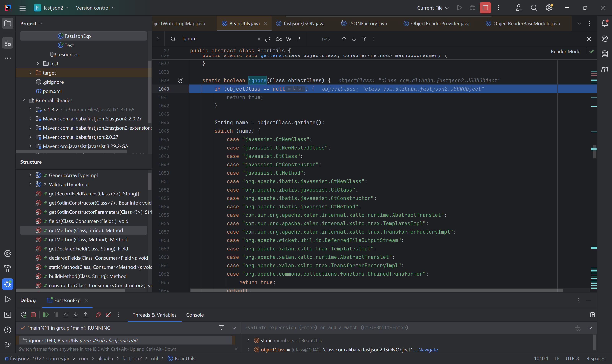Screen dimensions: 612x364
Task: Toggle Reader Mode in editor
Action: (x=565, y=51)
